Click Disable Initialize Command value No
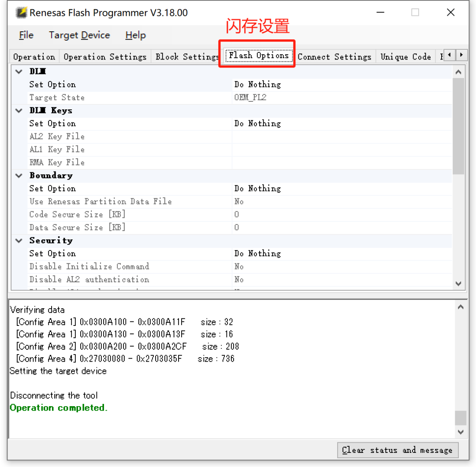 click(x=342, y=267)
